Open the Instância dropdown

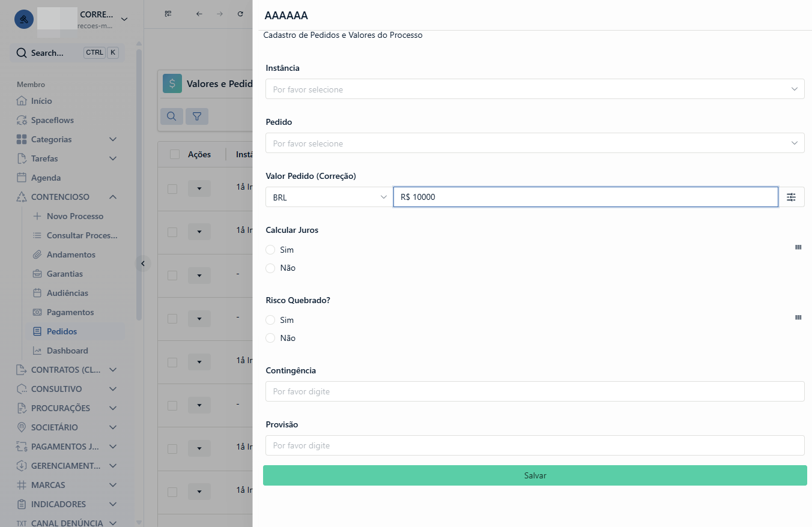(535, 89)
